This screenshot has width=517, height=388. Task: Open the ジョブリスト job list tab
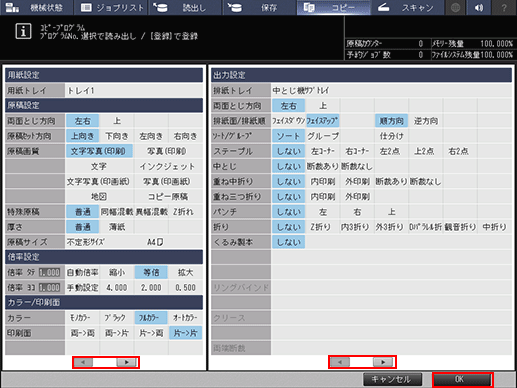coord(112,7)
